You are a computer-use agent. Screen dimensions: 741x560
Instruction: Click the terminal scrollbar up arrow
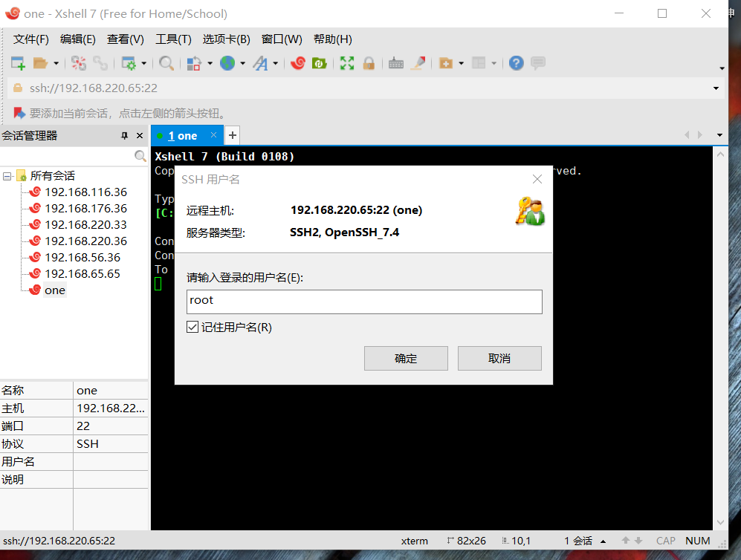coord(720,154)
